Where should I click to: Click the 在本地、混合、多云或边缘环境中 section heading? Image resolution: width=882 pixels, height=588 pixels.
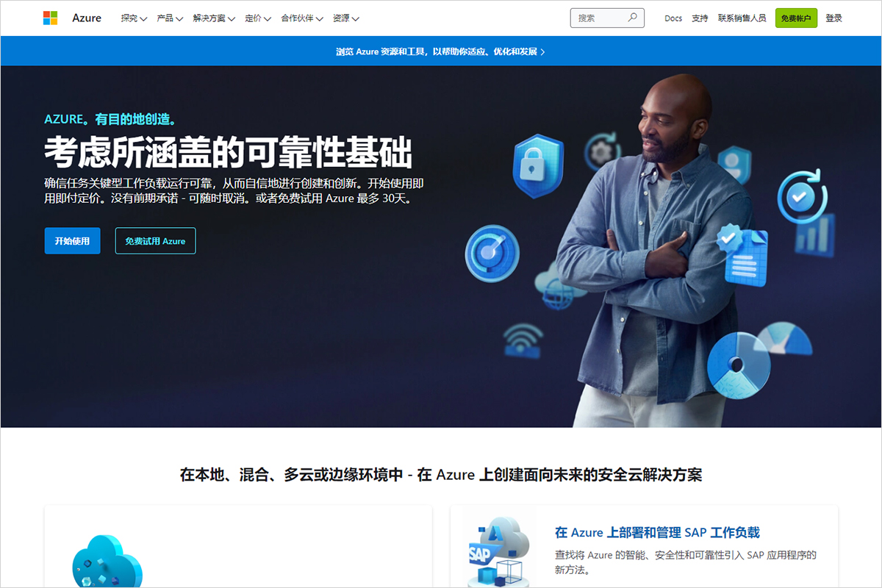pos(441,474)
